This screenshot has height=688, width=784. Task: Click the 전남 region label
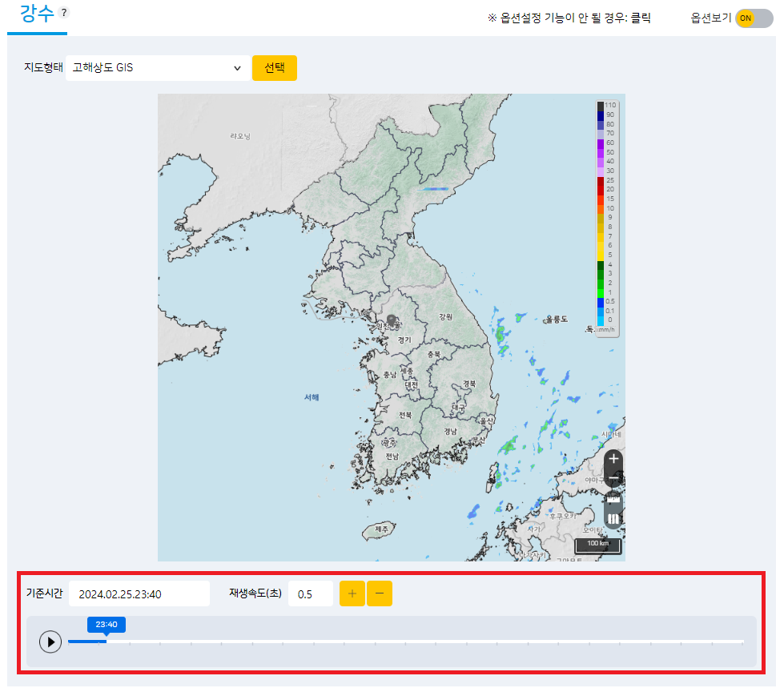click(392, 456)
